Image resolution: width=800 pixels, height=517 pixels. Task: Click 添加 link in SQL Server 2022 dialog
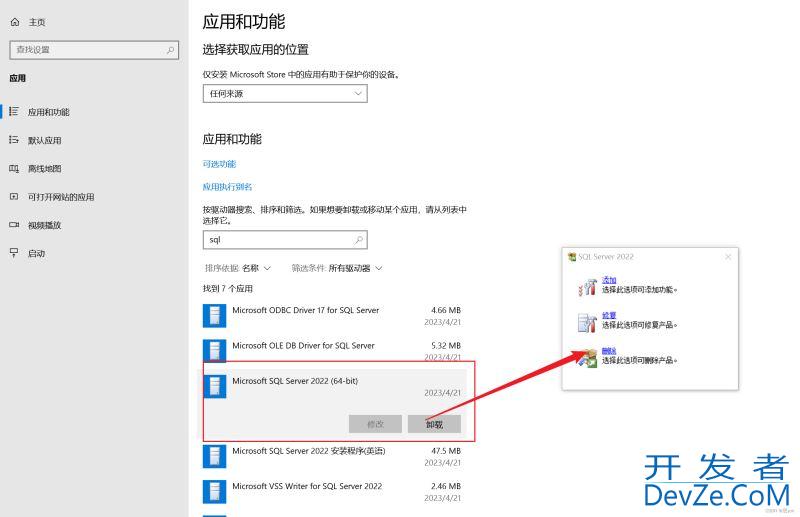click(609, 280)
